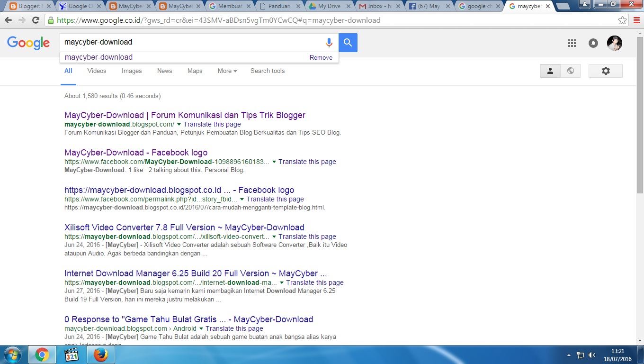Translate the Internet Download Manager result page

pos(315,283)
